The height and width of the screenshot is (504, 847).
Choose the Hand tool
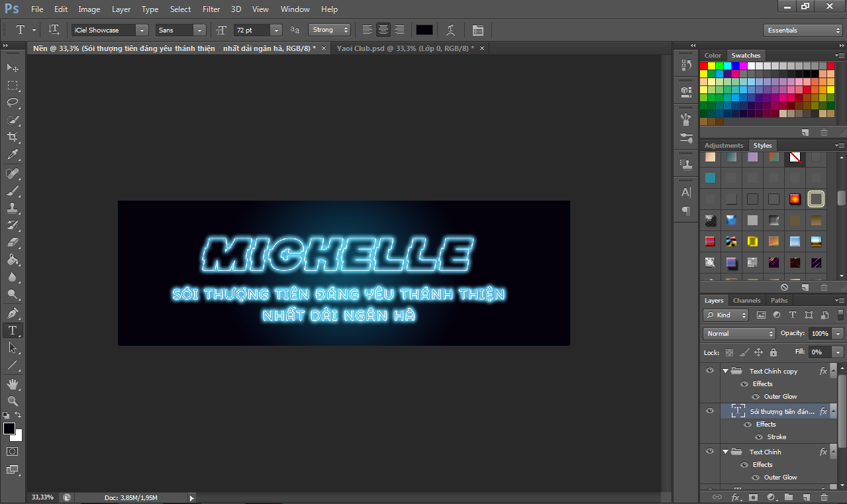13,384
